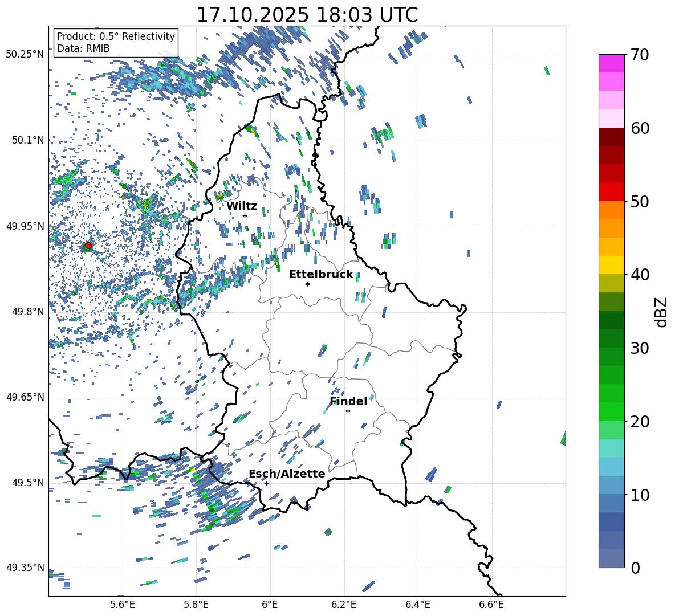Click the Product: 0.5° Reflectivity text
The height and width of the screenshot is (616, 675).
pyautogui.click(x=116, y=36)
